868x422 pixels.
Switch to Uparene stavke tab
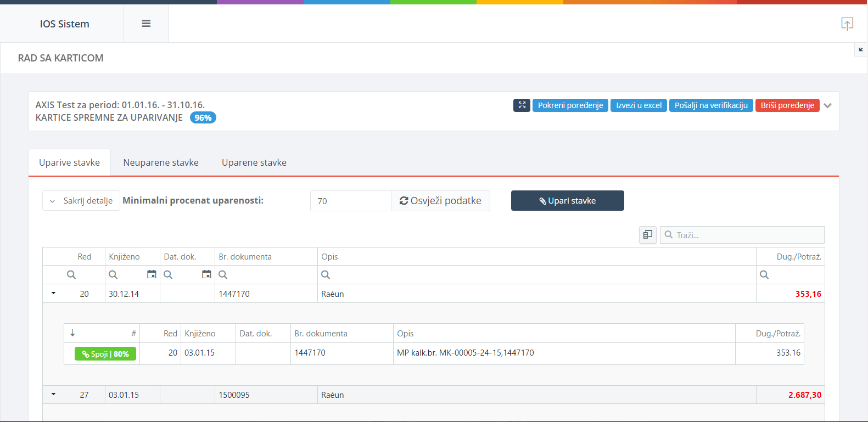click(x=254, y=162)
